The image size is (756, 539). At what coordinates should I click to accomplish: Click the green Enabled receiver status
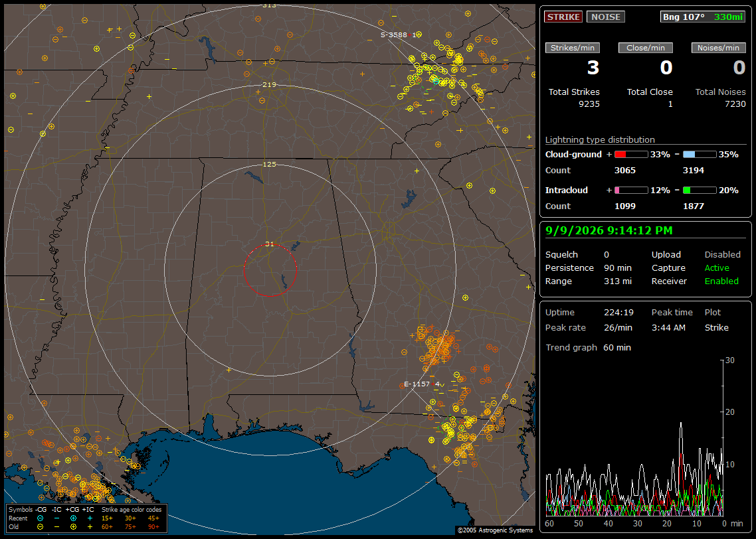[x=721, y=281]
